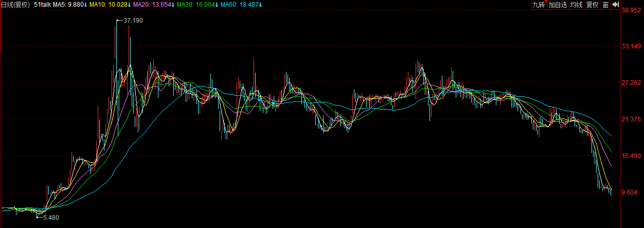644x228 pixels.
Task: Click the 51talk stock name
Action: point(43,5)
